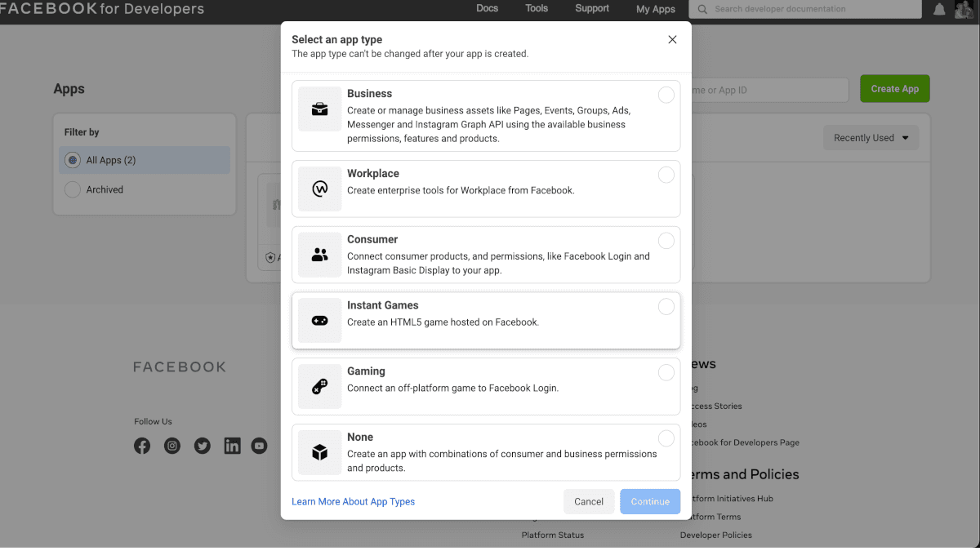Click the green Create App button

(x=895, y=89)
